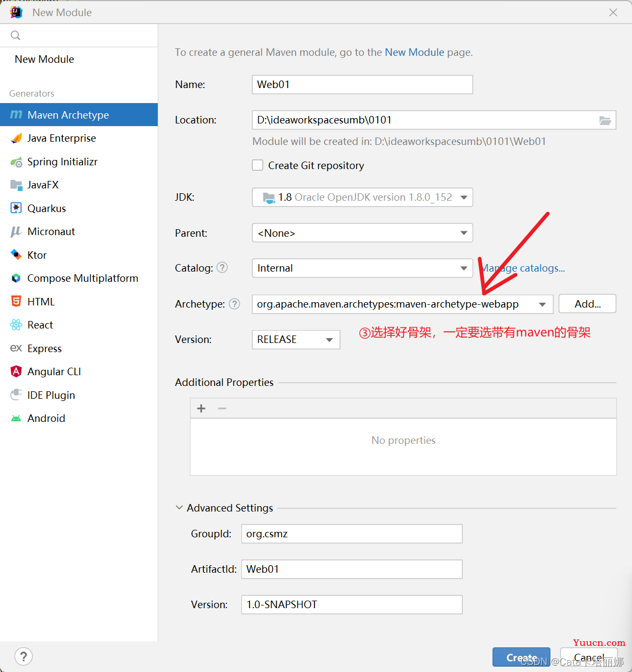
Task: Click the Angular CLI logo icon
Action: pos(16,371)
